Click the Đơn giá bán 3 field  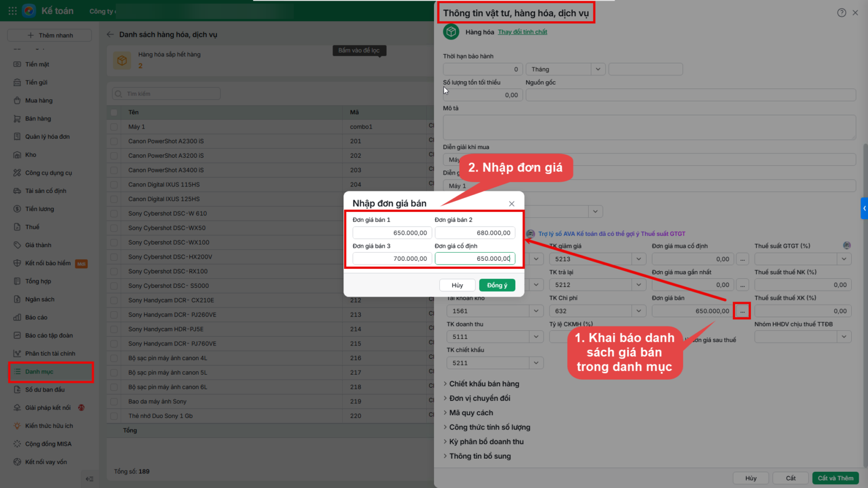point(392,259)
